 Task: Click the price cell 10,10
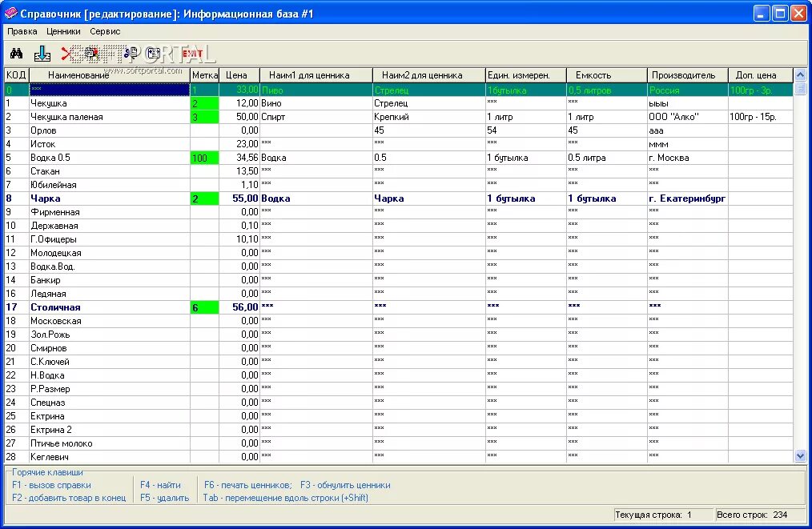tap(239, 239)
